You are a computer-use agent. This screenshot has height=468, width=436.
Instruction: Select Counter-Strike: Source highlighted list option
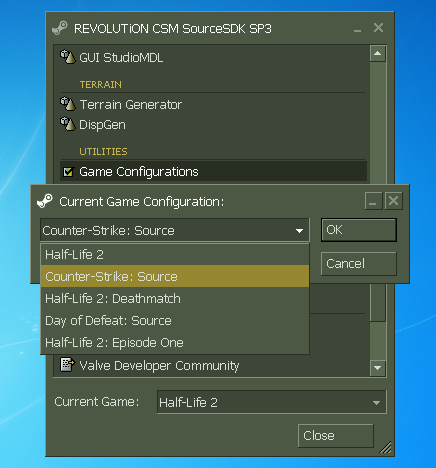pyautogui.click(x=175, y=276)
